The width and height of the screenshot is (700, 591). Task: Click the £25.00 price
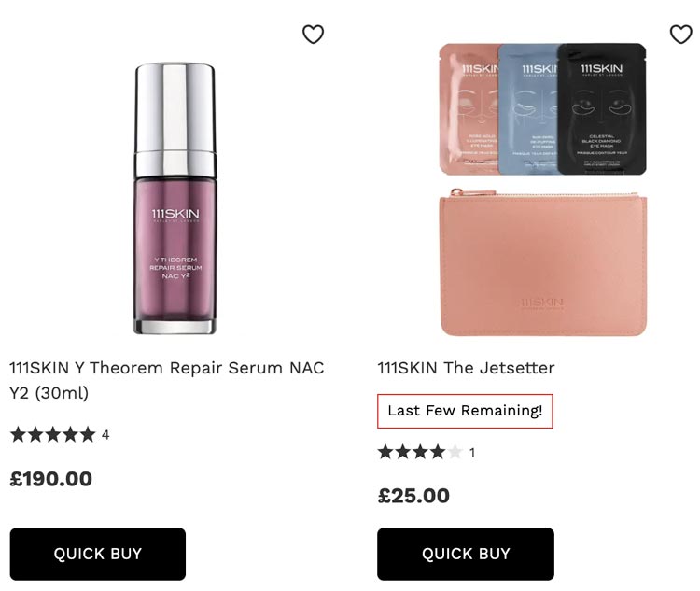(413, 496)
